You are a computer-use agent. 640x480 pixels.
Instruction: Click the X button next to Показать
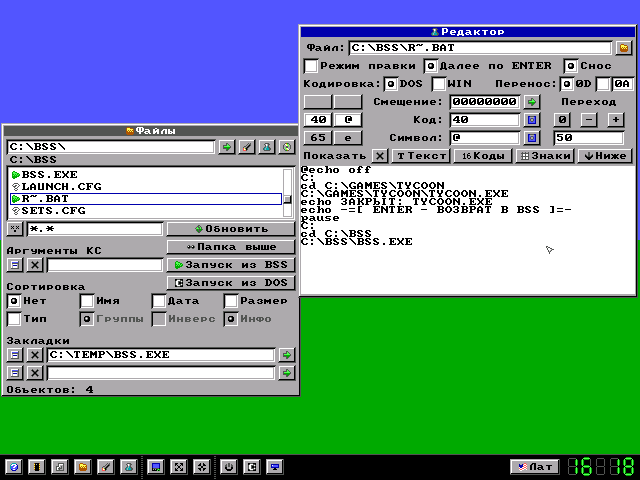click(380, 156)
